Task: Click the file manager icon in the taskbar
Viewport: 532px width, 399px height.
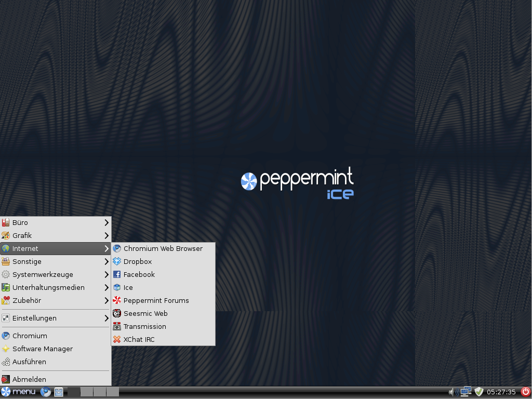Action: coord(59,392)
